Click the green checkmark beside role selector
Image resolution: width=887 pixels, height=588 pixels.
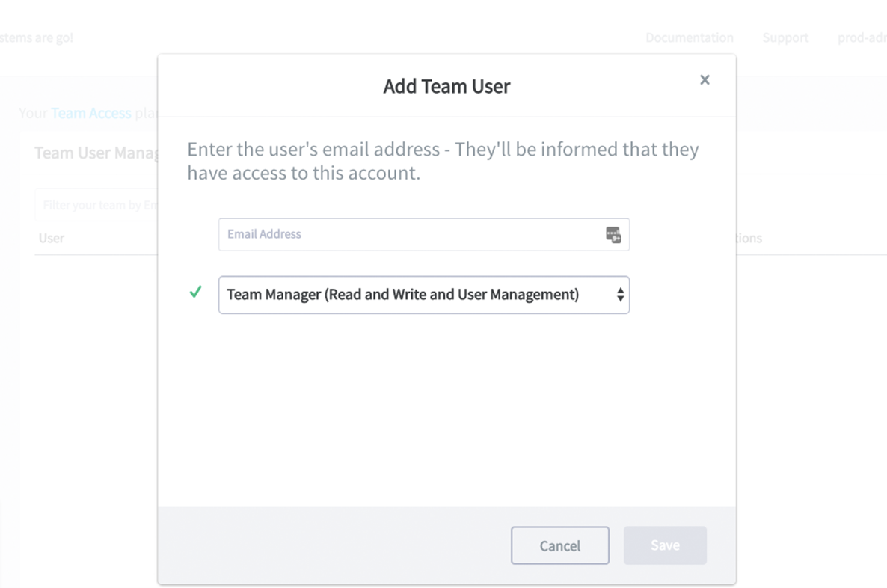[196, 293]
